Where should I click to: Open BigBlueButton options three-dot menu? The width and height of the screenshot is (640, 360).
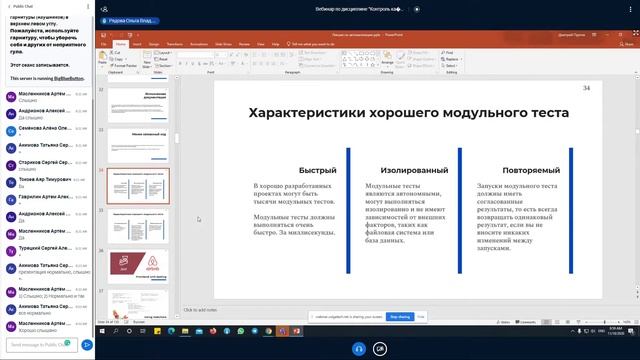[630, 9]
